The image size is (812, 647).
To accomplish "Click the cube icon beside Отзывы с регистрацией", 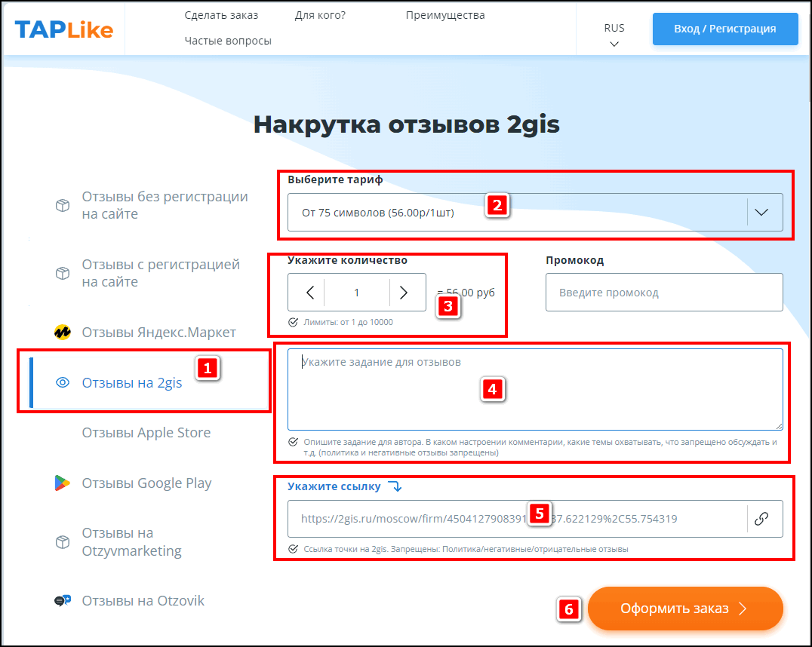I will [63, 273].
